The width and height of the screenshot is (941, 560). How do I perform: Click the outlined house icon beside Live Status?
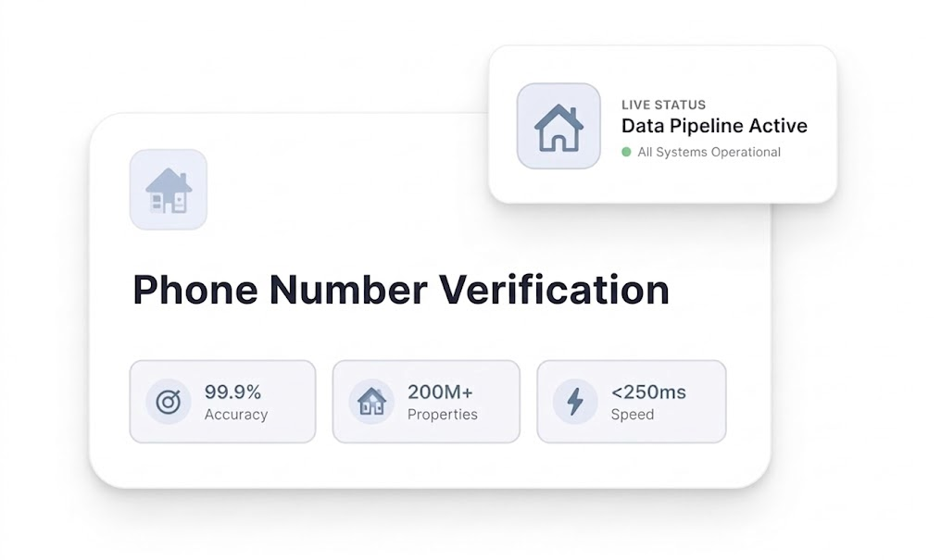pos(558,126)
